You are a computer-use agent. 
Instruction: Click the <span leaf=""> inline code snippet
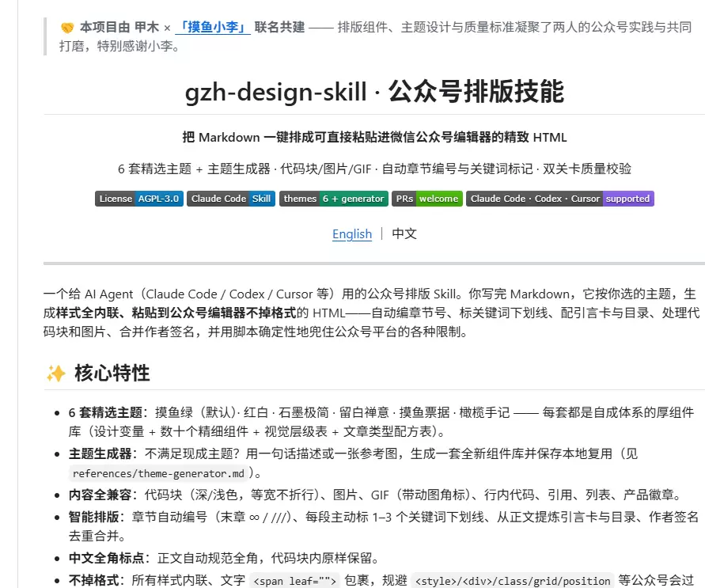point(294,581)
